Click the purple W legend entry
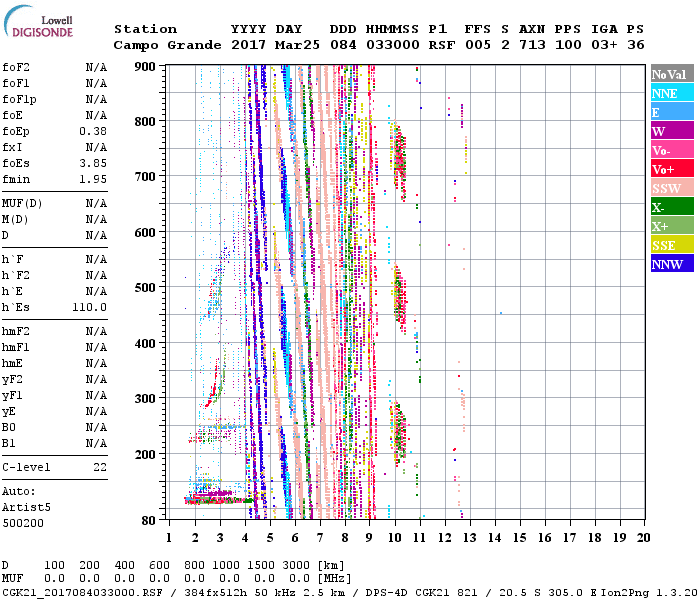Image resolution: width=700 pixels, height=600 pixels. (x=670, y=131)
